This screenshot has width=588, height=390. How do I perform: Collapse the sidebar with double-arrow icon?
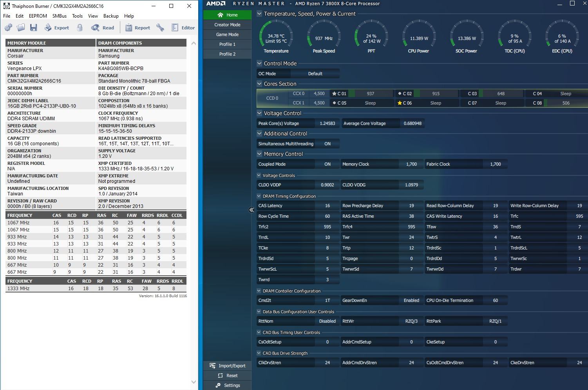click(251, 210)
